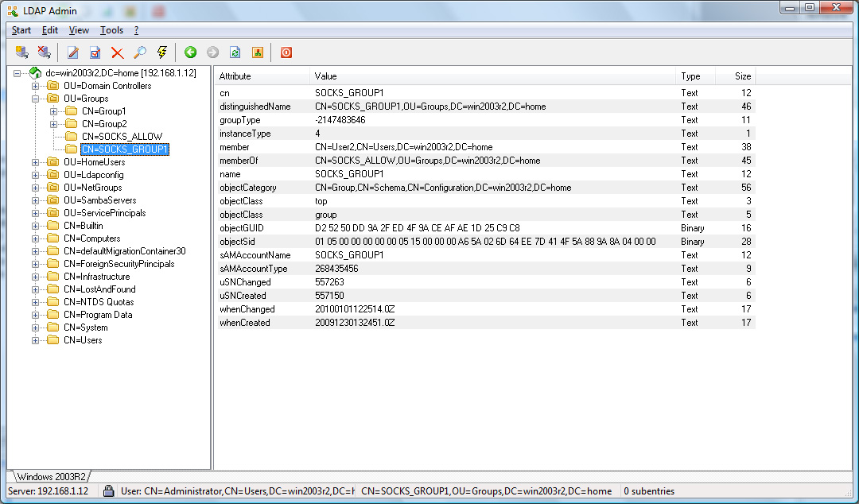859x504 pixels.
Task: Select CN=NTDS Quotas in the tree
Action: point(99,302)
